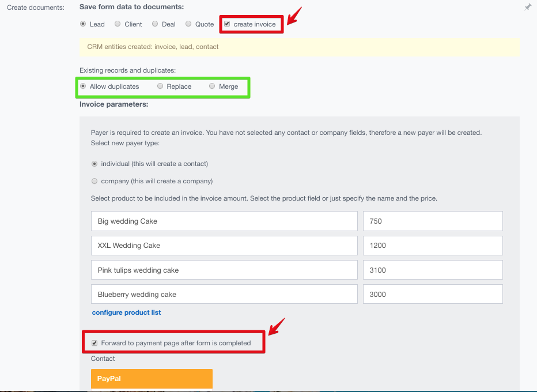Select Allow duplicates option

[x=83, y=86]
